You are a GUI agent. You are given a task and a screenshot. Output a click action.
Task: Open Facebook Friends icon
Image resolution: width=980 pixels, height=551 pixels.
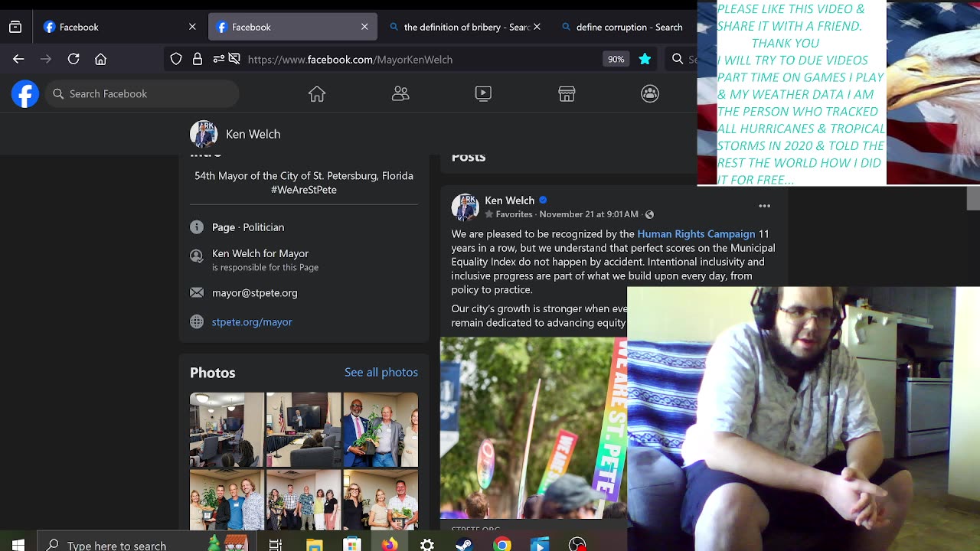[400, 93]
